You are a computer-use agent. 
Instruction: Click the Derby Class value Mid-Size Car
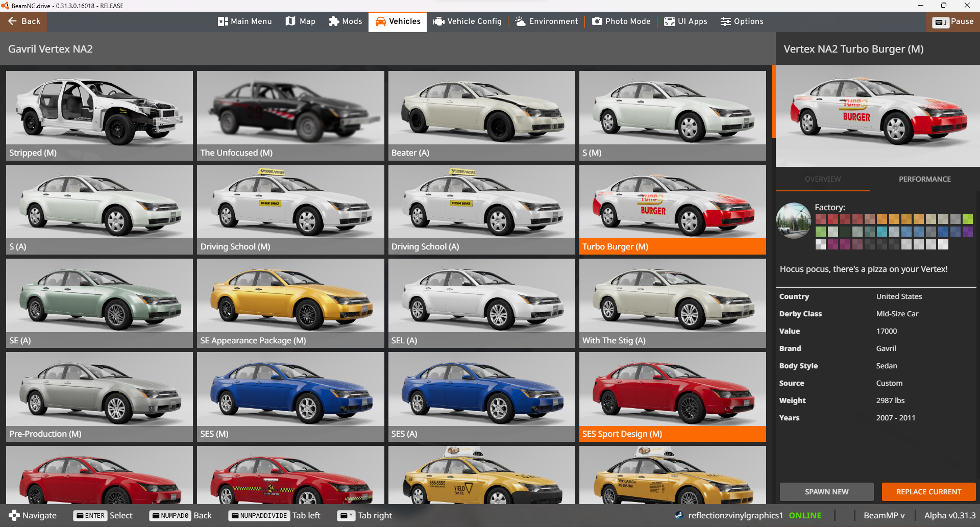click(897, 314)
